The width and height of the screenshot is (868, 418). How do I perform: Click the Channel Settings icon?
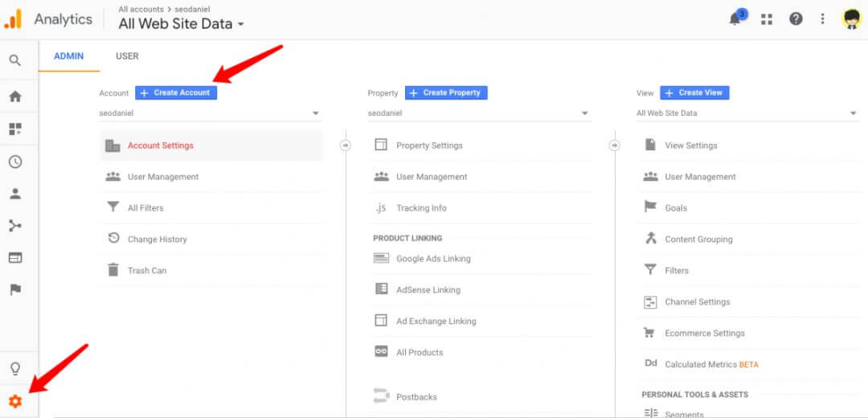pos(650,301)
